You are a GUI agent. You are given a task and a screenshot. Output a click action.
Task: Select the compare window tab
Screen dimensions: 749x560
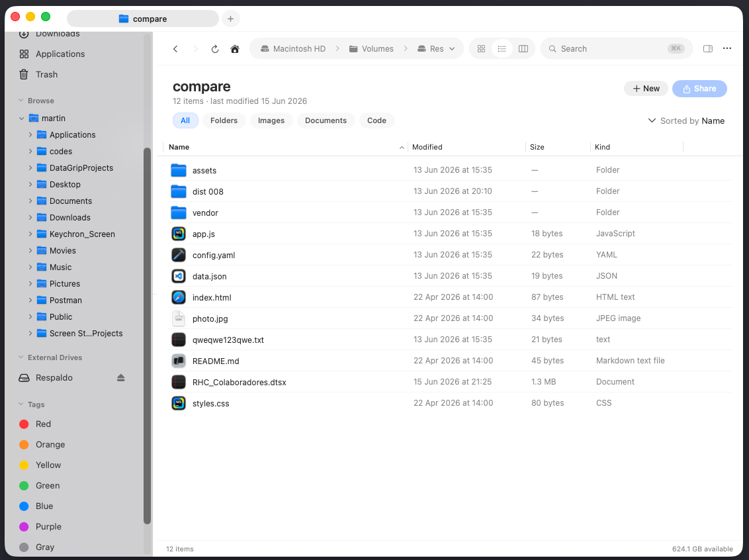click(x=143, y=19)
